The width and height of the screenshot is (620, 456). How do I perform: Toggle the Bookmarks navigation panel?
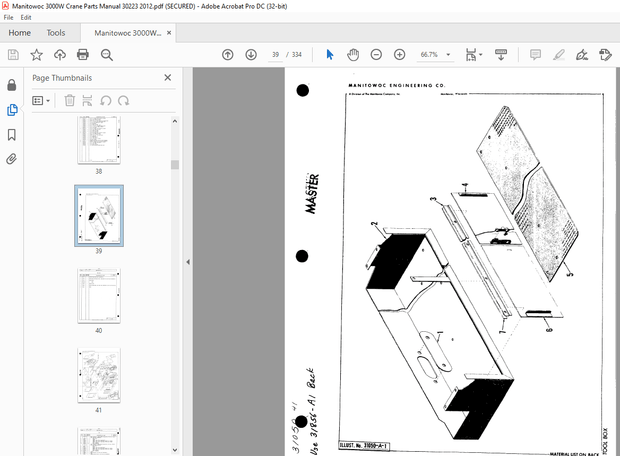click(x=12, y=134)
